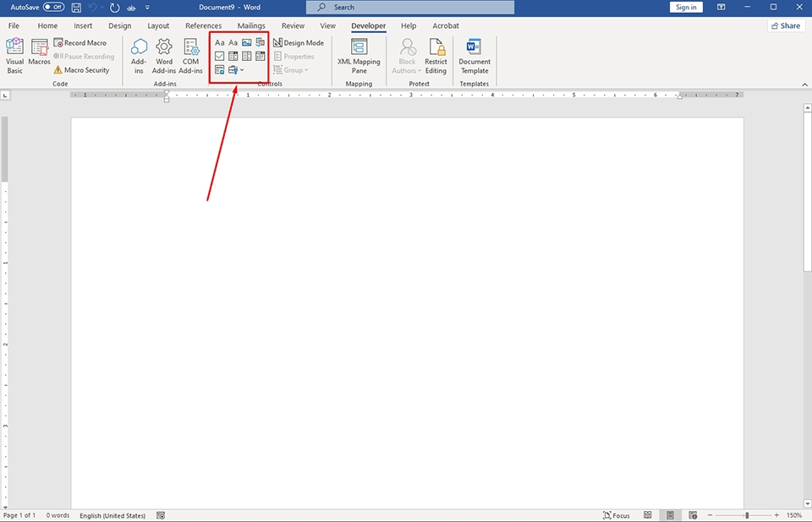Viewport: 812px width, 522px height.
Task: Switch to the References tab
Action: (204, 25)
